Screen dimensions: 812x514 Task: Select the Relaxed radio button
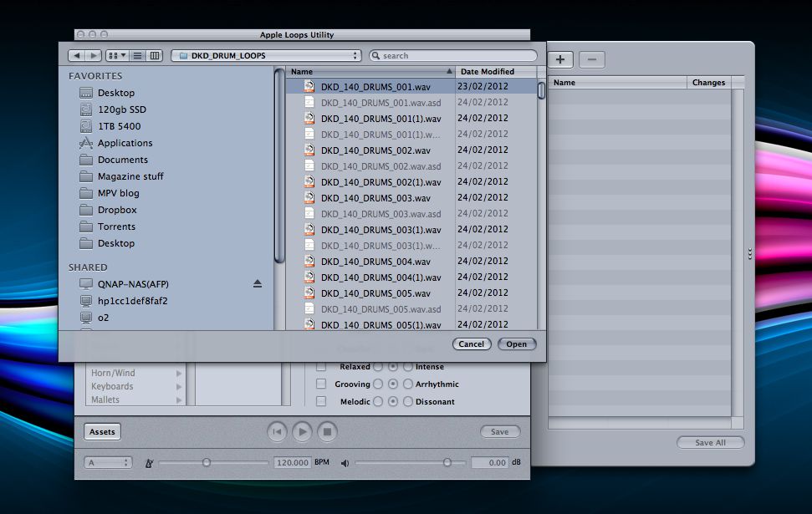378,366
